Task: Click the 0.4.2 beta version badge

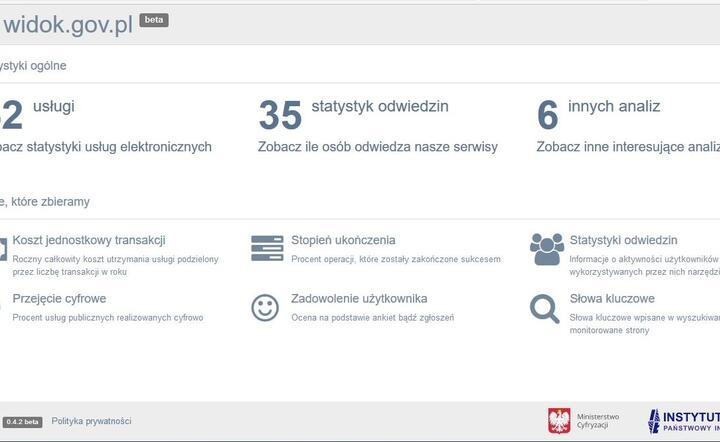Action: point(22,422)
